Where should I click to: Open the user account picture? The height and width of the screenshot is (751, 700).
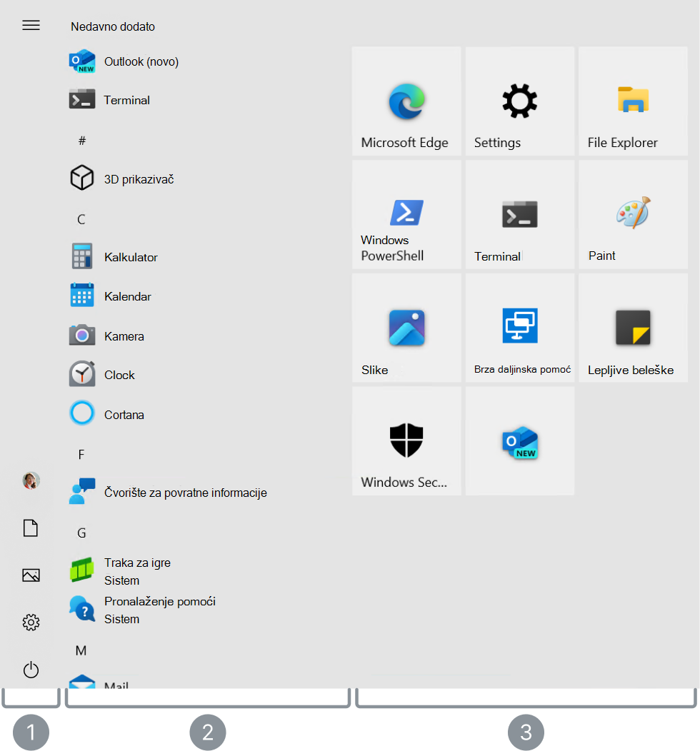point(31,480)
